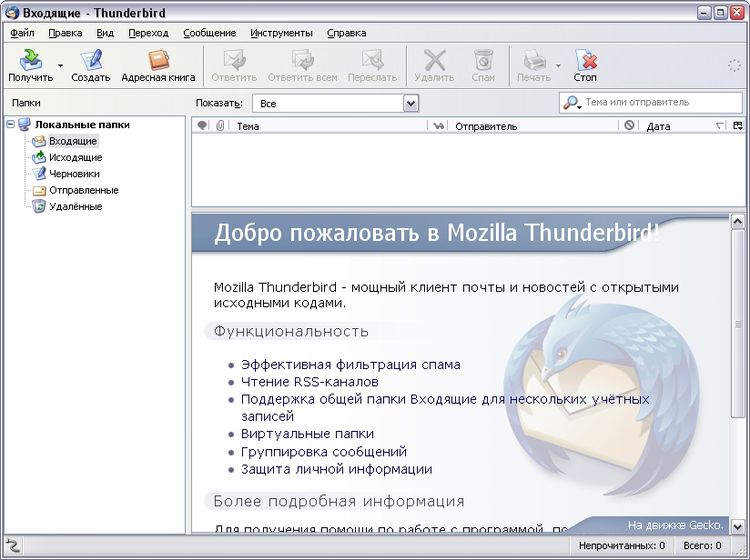Open the Инструменты menu
Screen dimensions: 750x560
tap(281, 33)
